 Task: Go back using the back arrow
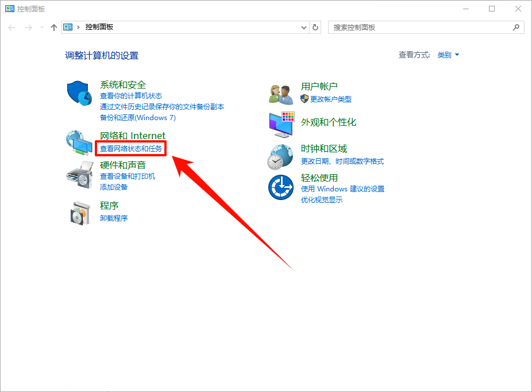click(11, 28)
